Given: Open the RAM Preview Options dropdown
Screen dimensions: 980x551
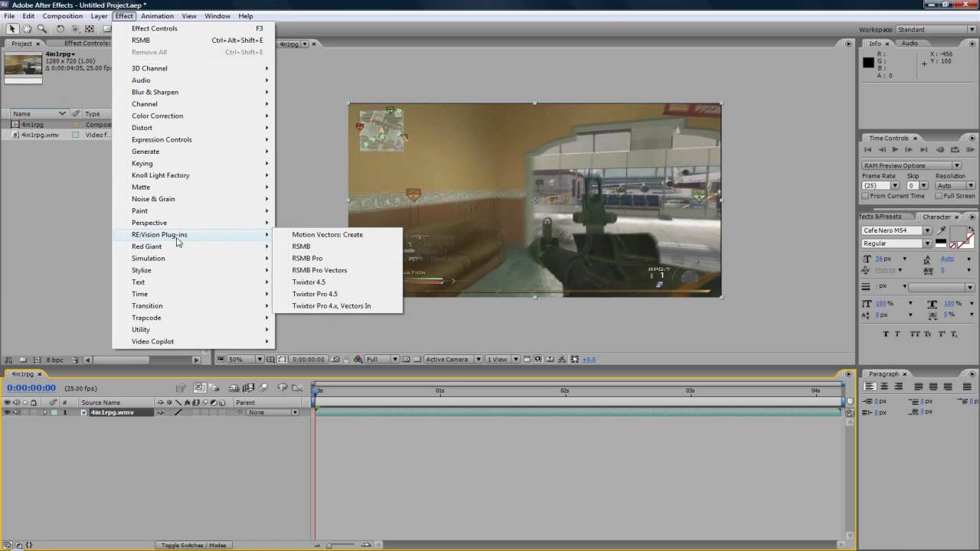Looking at the screenshot, I should pyautogui.click(x=911, y=165).
